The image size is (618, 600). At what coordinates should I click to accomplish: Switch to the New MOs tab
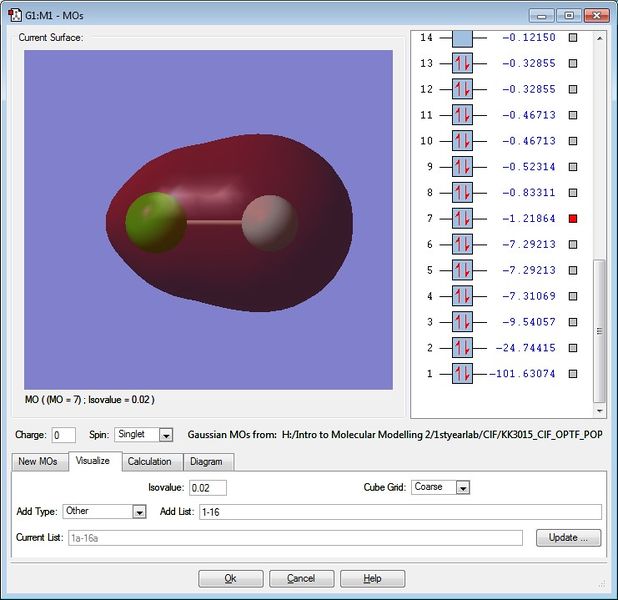coord(38,462)
